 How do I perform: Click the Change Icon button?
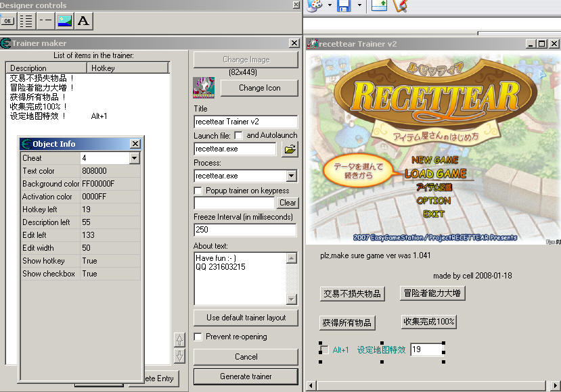click(x=259, y=88)
